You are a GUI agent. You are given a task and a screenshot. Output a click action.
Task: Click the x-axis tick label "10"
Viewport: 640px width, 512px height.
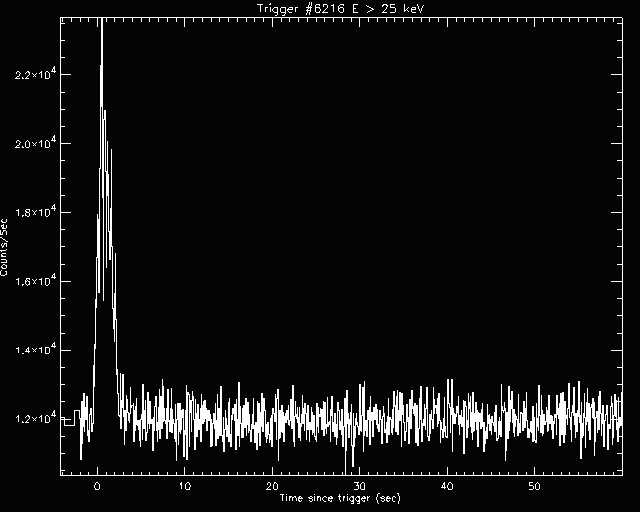[184, 486]
